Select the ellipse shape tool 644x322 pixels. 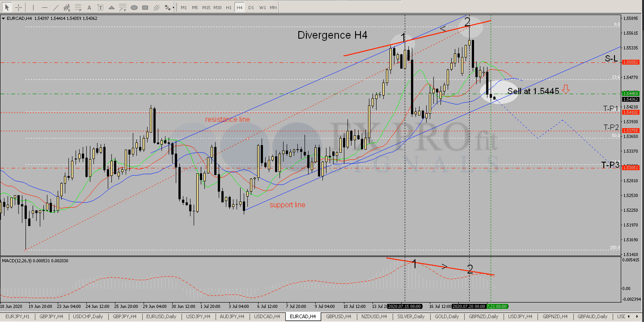tap(134, 8)
